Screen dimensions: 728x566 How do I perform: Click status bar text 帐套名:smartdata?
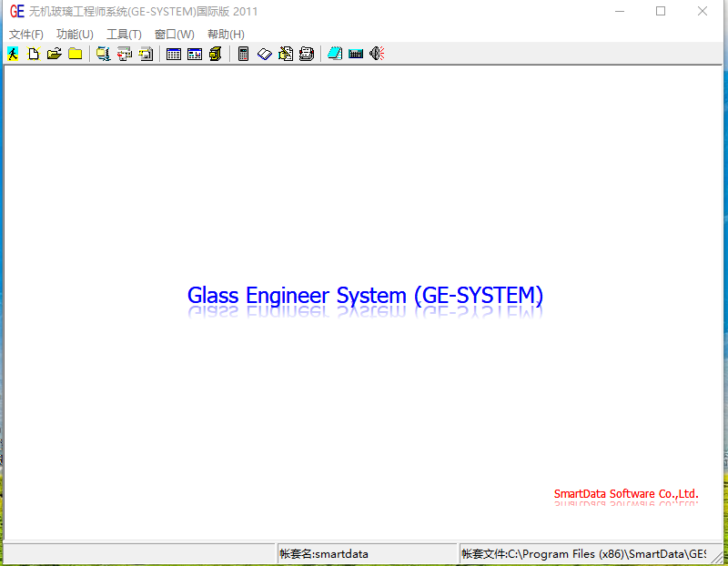point(324,554)
